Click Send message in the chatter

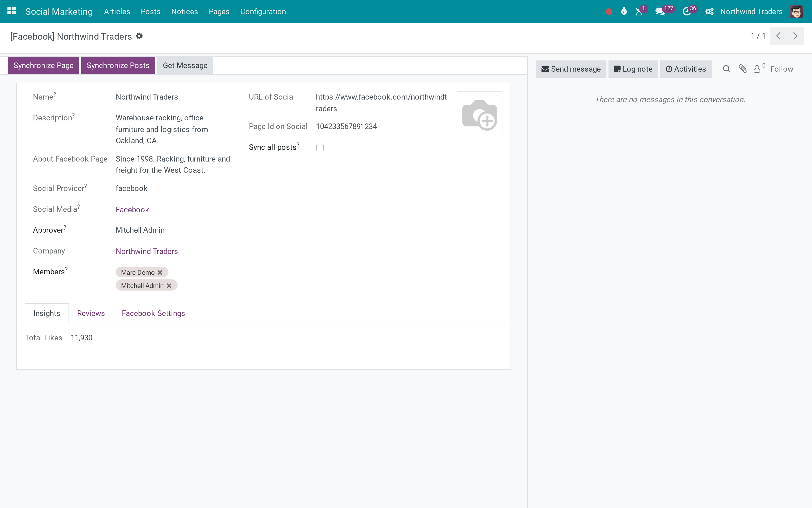pyautogui.click(x=571, y=69)
